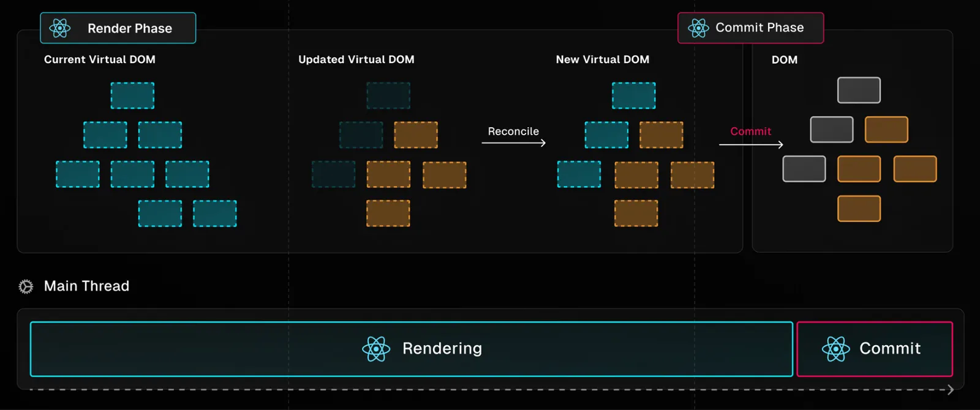980x410 pixels.
Task: Select the teal root node of New Virtual DOM
Action: [x=634, y=95]
